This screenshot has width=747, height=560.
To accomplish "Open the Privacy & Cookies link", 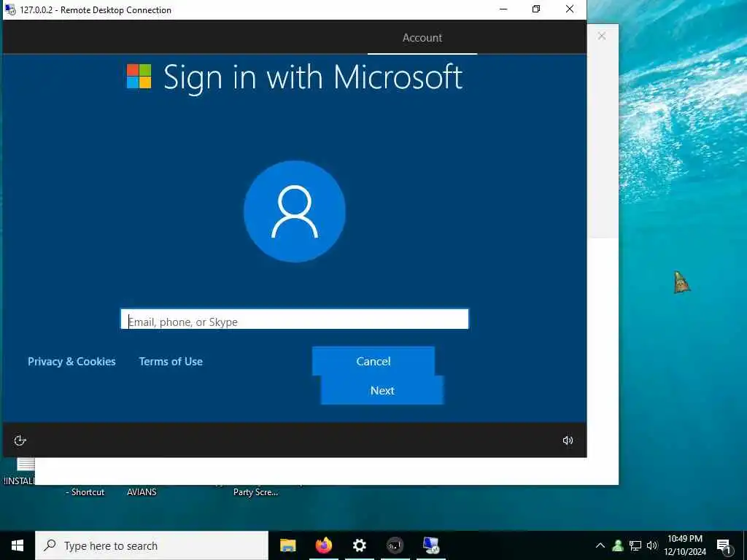I will tap(71, 362).
